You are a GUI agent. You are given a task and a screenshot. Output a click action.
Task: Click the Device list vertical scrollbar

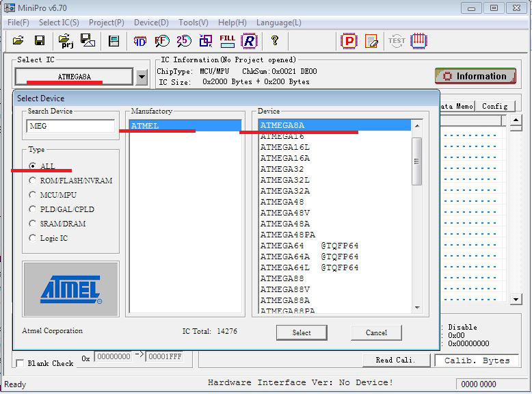[x=416, y=205]
